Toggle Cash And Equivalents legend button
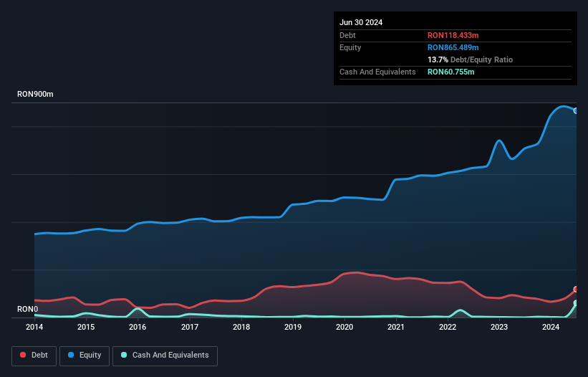The width and height of the screenshot is (588, 377). click(165, 355)
